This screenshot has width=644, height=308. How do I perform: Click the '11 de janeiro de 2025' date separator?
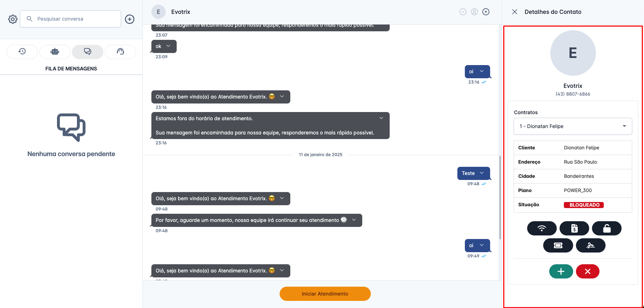(x=321, y=155)
